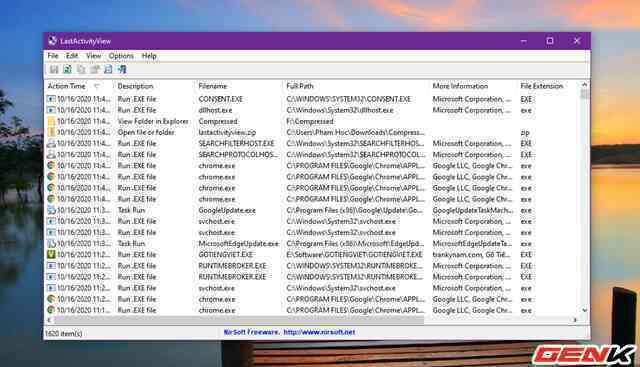This screenshot has width=640, height=367.
Task: Click the Exit toolbar icon
Action: pyautogui.click(x=122, y=69)
